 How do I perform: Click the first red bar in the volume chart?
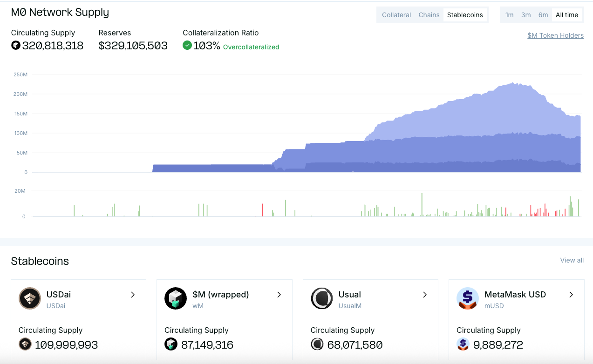pos(262,210)
